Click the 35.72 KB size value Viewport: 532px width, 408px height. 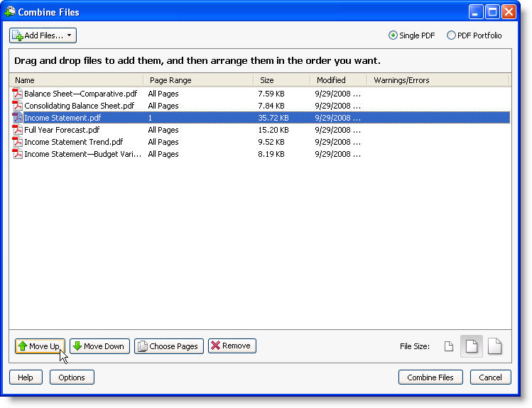[273, 118]
